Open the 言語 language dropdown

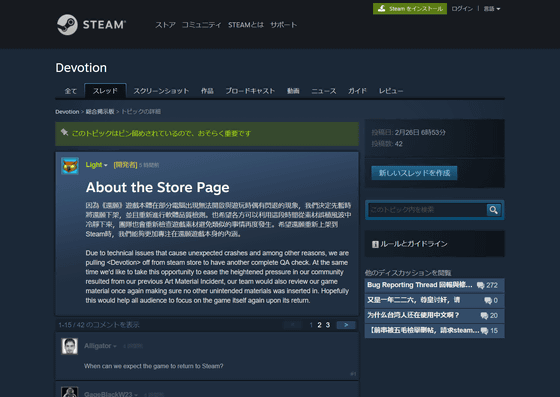492,9
